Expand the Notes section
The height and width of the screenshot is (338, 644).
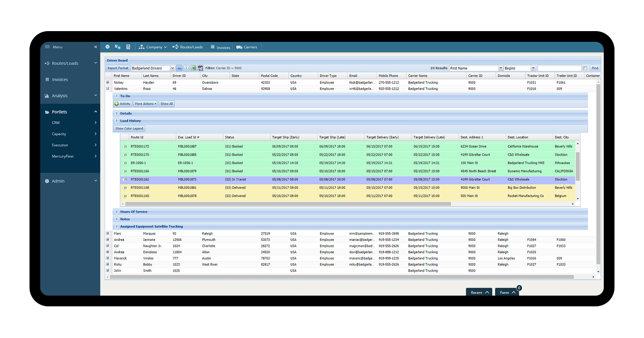pyautogui.click(x=116, y=219)
